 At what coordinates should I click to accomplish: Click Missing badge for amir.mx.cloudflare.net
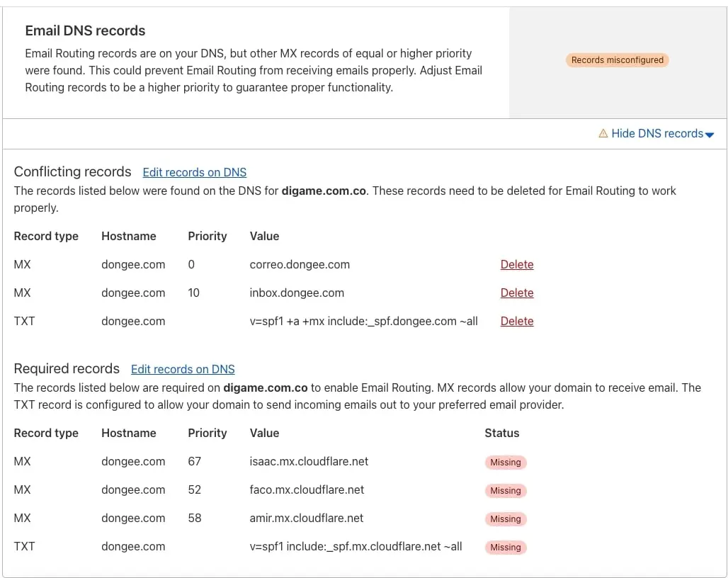click(x=506, y=519)
